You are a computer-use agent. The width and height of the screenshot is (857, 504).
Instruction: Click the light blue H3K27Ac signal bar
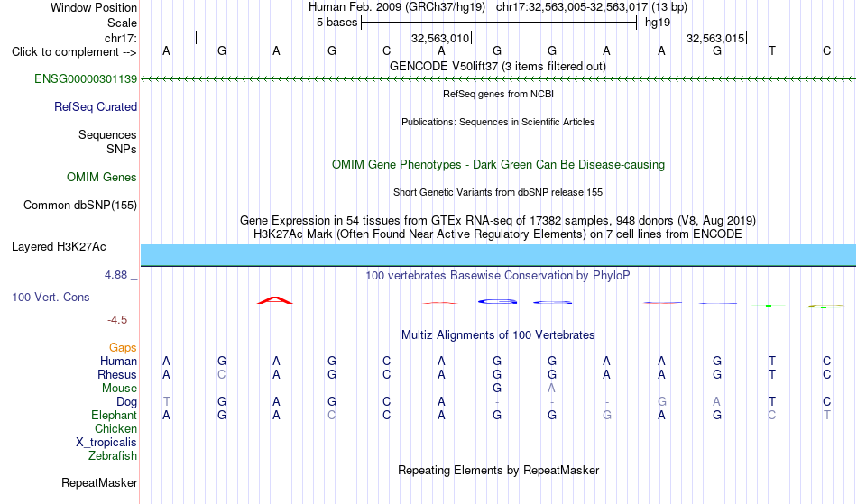click(498, 255)
